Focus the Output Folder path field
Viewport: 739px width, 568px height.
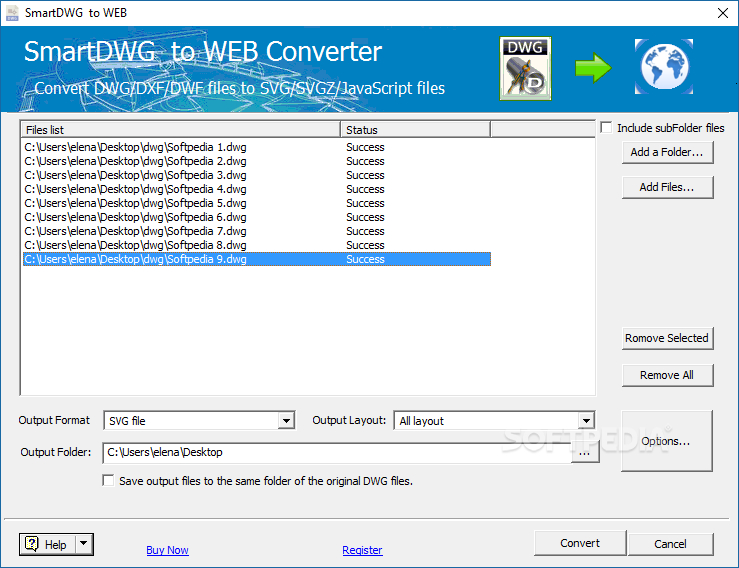point(337,453)
